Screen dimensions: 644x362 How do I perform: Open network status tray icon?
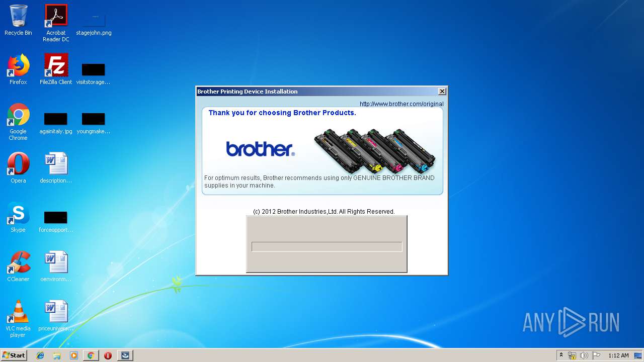(572, 355)
